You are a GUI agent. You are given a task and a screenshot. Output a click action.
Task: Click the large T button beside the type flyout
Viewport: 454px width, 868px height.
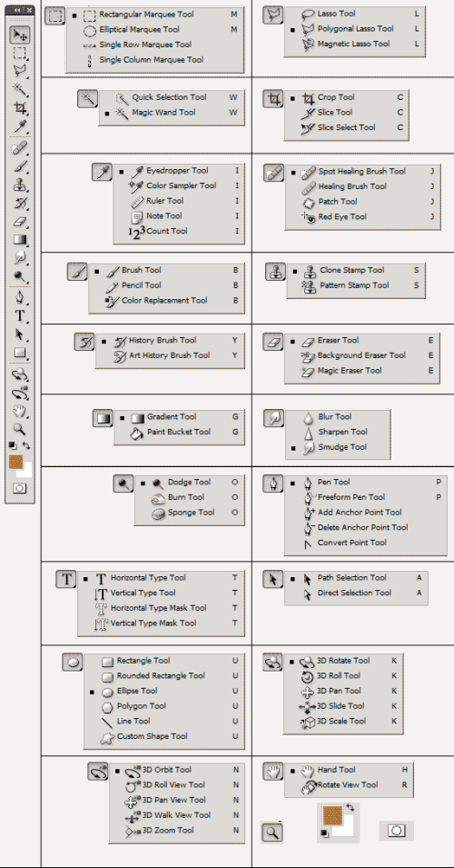[x=66, y=580]
